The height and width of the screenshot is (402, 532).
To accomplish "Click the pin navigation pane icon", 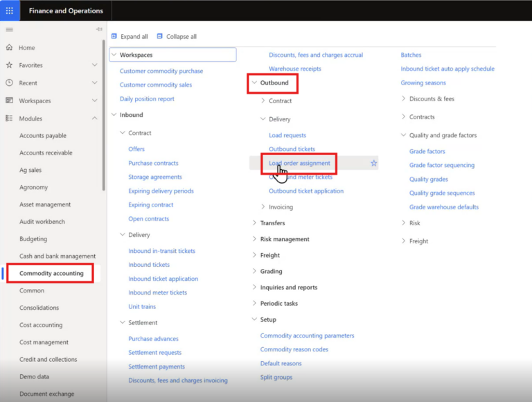I will (99, 29).
